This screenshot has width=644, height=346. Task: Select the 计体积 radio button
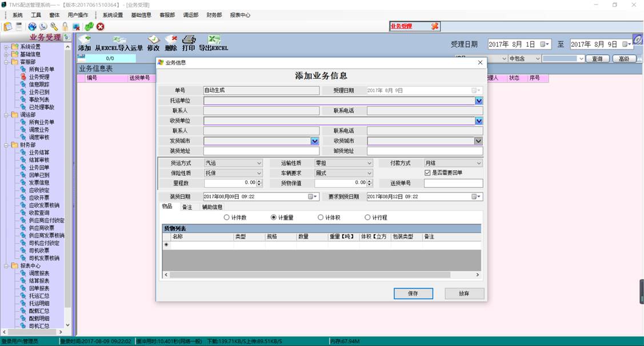[x=321, y=218]
